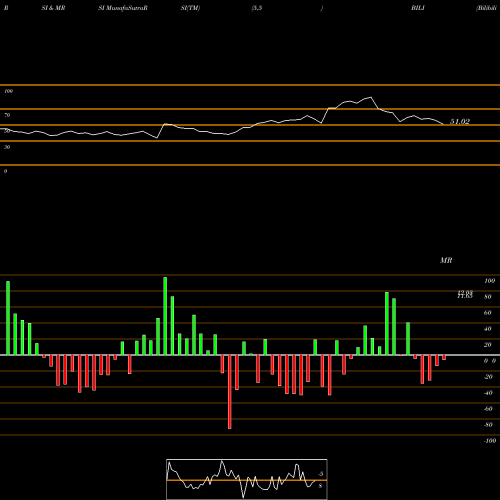Click the MR panel title

pos(446,260)
